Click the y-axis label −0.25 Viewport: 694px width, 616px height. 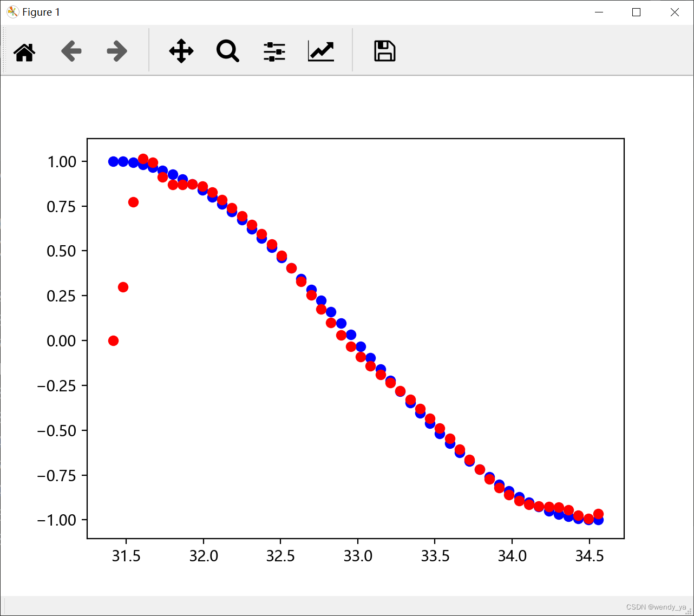pyautogui.click(x=57, y=385)
